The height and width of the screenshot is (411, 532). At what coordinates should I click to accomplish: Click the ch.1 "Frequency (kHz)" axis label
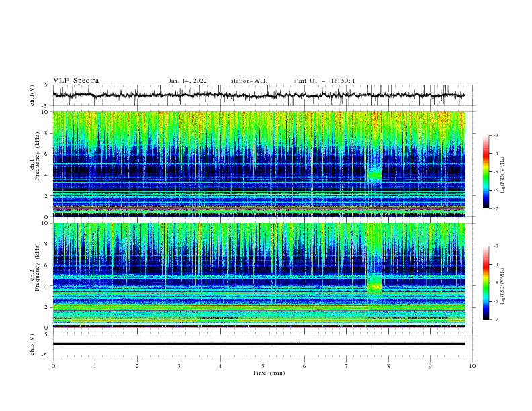coord(38,154)
